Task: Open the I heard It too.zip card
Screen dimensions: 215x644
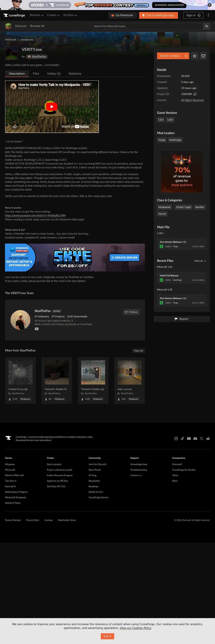Action: tap(21, 380)
